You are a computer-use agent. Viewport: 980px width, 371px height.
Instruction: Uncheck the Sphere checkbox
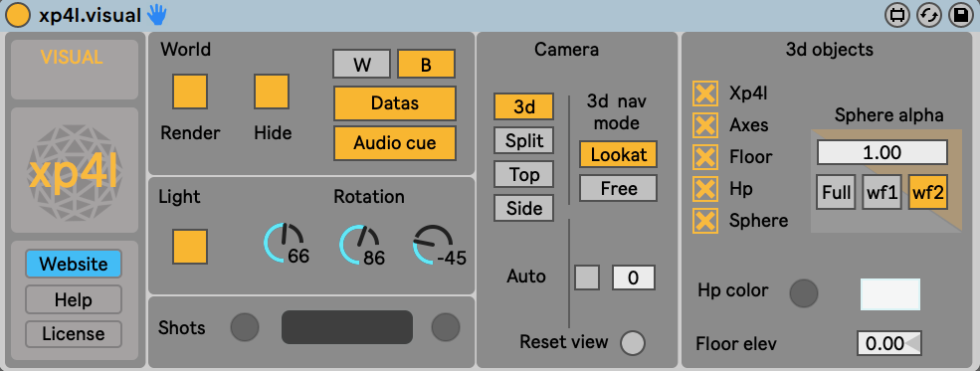[705, 221]
